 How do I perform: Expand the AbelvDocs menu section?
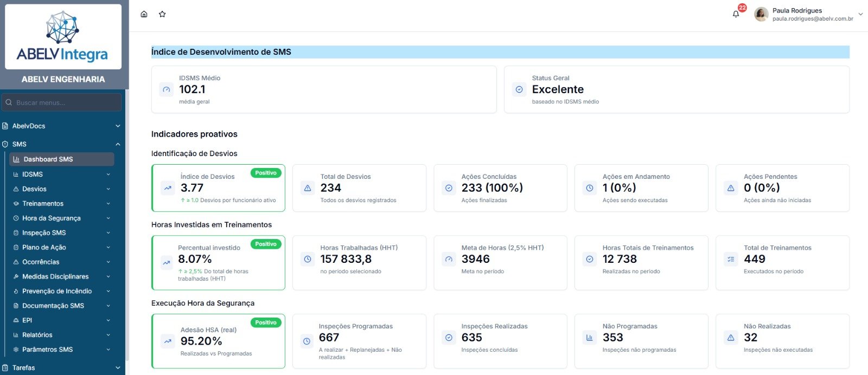point(118,126)
